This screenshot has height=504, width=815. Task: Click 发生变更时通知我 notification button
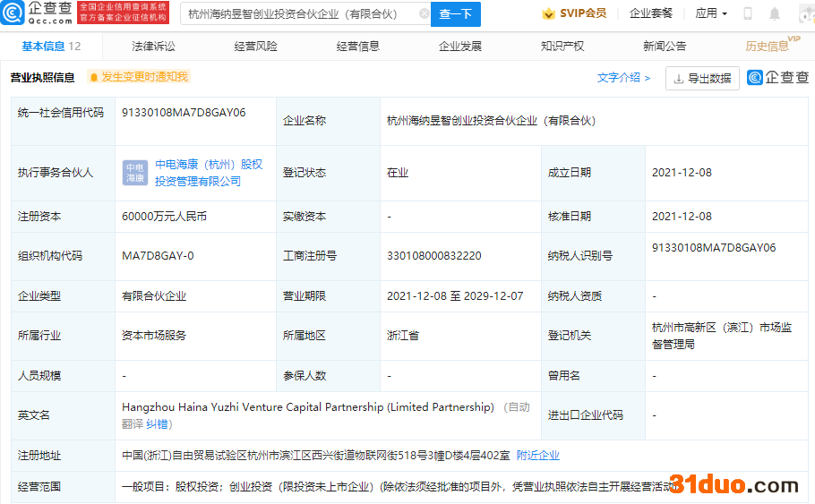(139, 77)
